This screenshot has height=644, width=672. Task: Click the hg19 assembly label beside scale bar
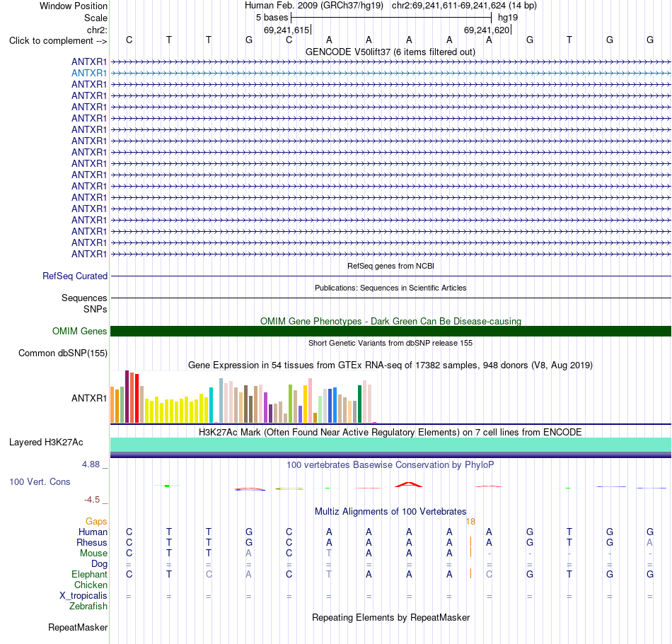[508, 18]
